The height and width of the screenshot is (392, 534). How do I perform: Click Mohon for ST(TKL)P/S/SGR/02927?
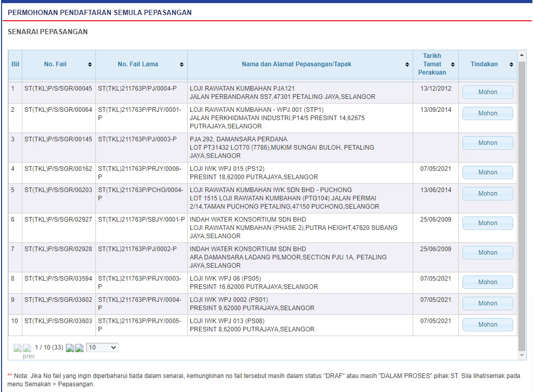(488, 223)
